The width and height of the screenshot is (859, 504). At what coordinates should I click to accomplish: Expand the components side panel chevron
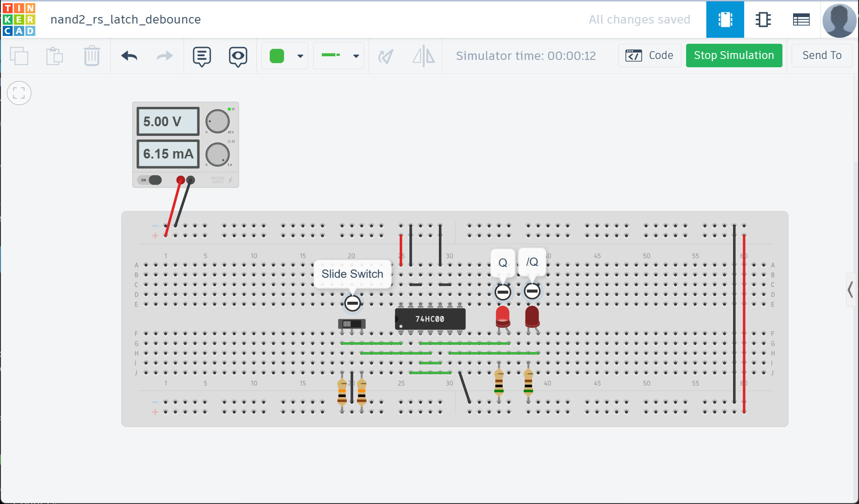coord(851,290)
